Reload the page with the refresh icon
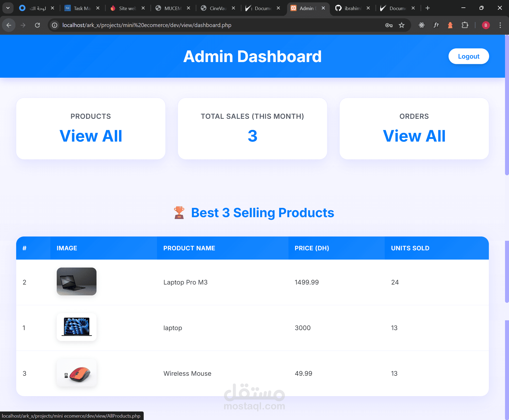Image resolution: width=509 pixels, height=420 pixels. coord(37,25)
